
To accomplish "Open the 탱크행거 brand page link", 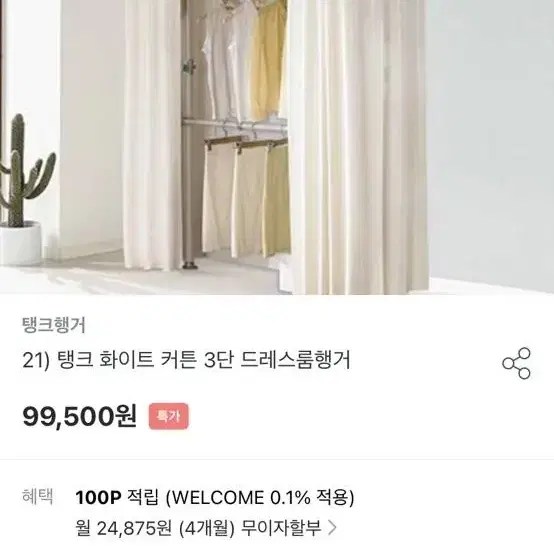I will 54,325.
